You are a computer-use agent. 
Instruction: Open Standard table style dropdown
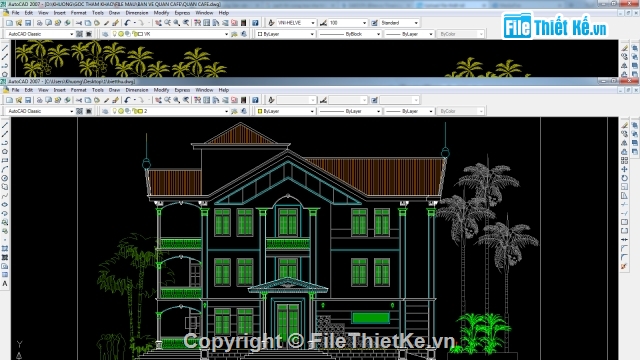tap(400, 23)
